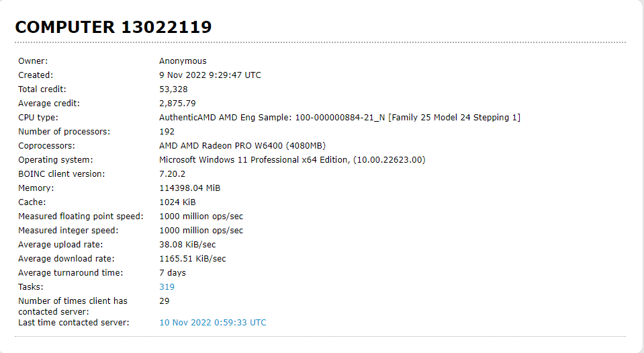
Task: Click the Average credit value 2,875.79
Action: (x=177, y=104)
